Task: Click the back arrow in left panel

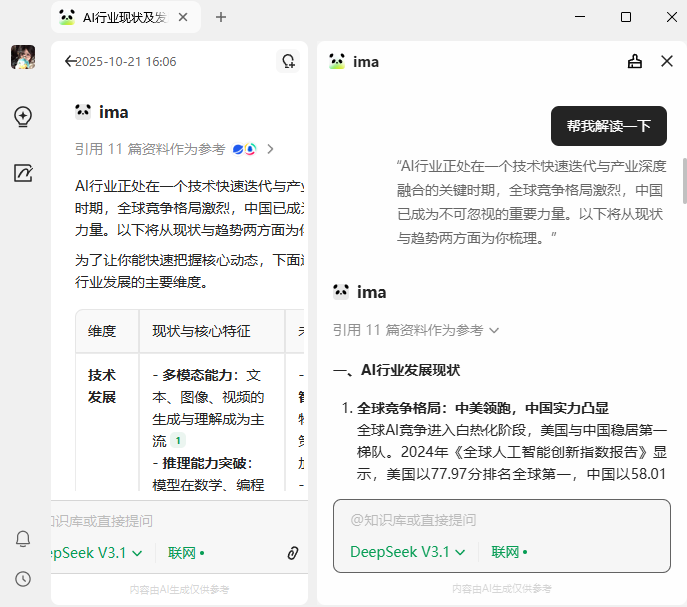Action: pos(70,62)
